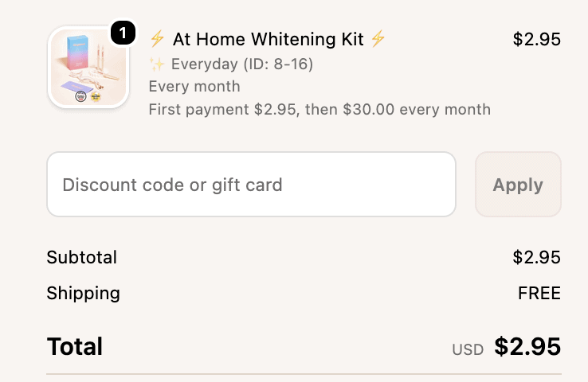Click the Everyday (ID: 8-16) variant text
The image size is (588, 382).
tap(242, 64)
